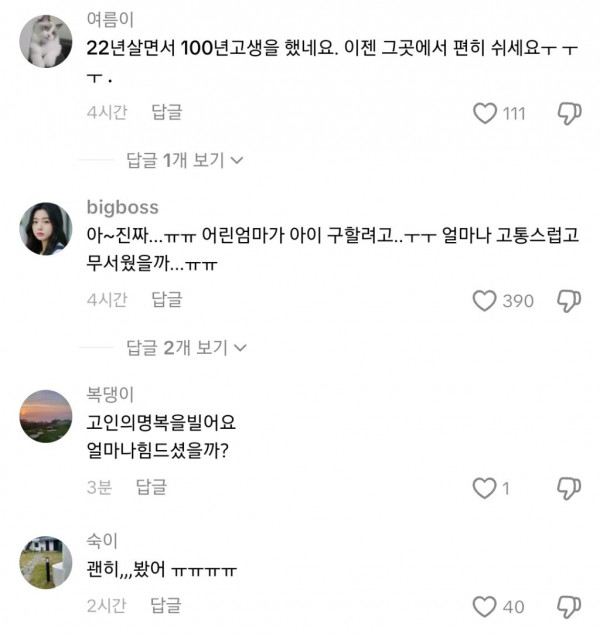Expand '답글 2개 보기' replies
The width and height of the screenshot is (600, 637).
[x=186, y=347]
